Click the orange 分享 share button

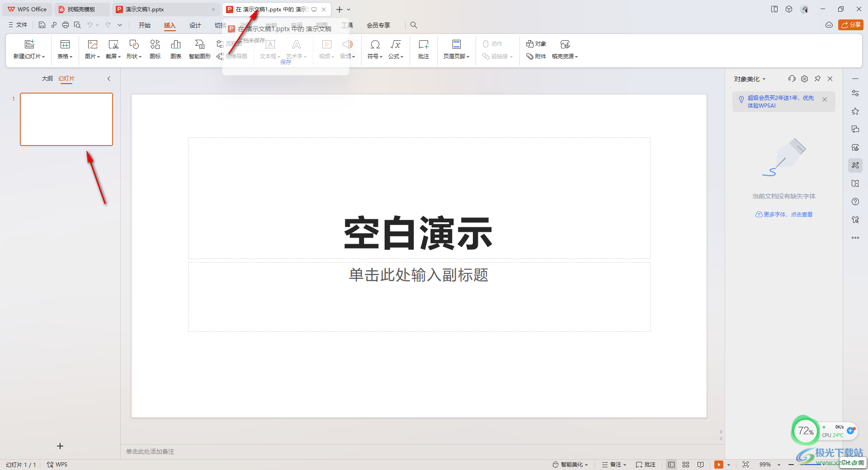(x=851, y=25)
